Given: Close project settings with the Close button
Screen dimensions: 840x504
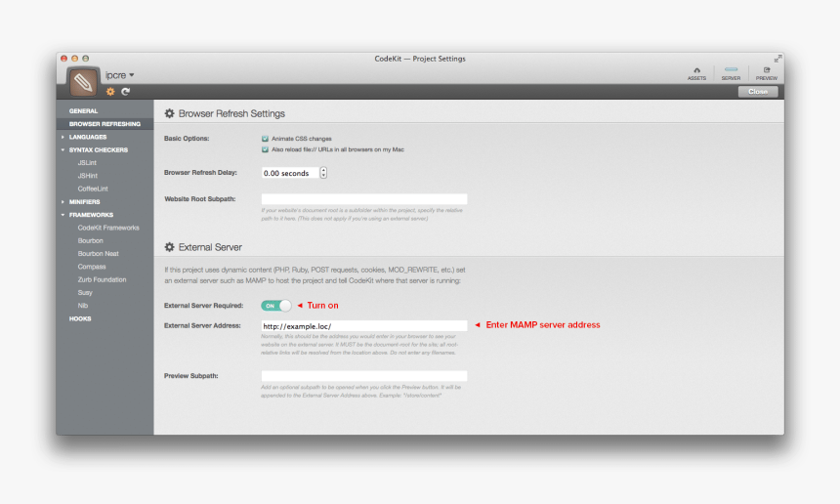Looking at the screenshot, I should [758, 92].
